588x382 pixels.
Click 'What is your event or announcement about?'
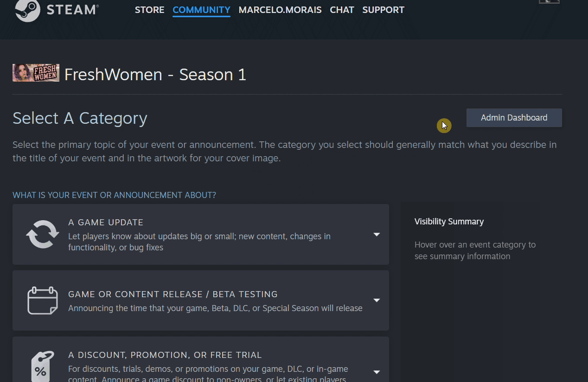pyautogui.click(x=114, y=195)
